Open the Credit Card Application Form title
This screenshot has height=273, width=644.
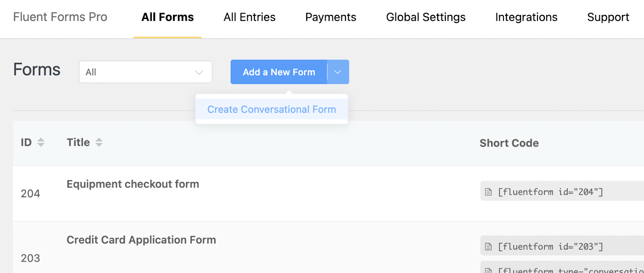pyautogui.click(x=141, y=240)
